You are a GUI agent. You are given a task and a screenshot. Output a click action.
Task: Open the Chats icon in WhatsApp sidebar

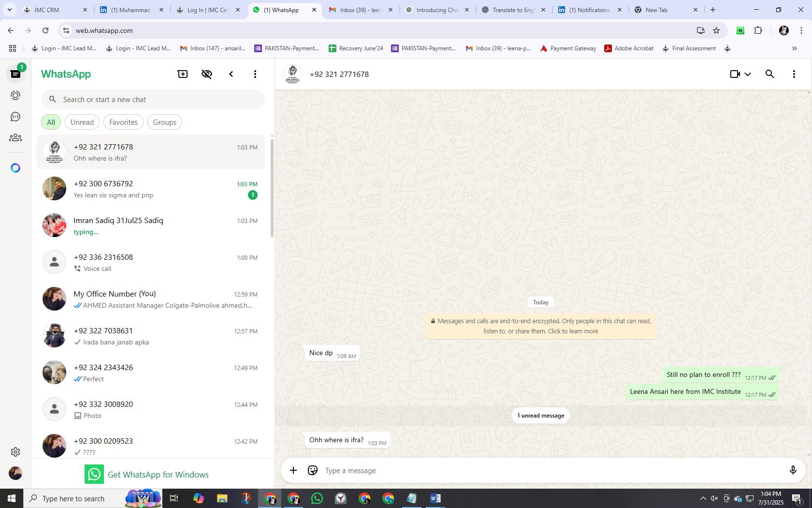(x=15, y=74)
